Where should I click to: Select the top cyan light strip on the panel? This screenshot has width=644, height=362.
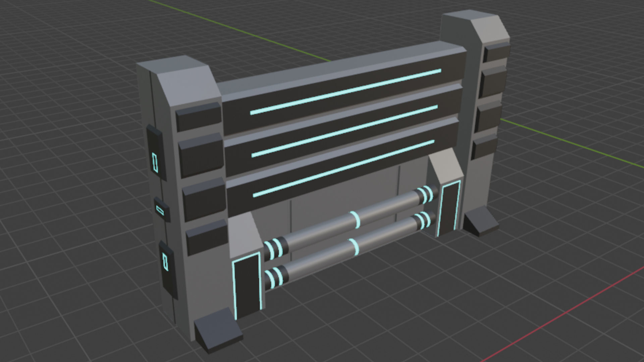point(345,92)
